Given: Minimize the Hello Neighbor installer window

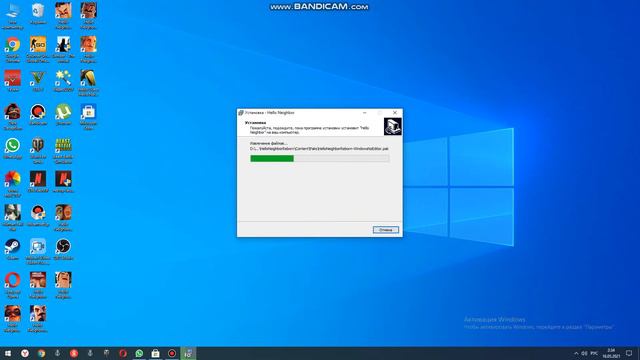Looking at the screenshot, I should click(364, 113).
